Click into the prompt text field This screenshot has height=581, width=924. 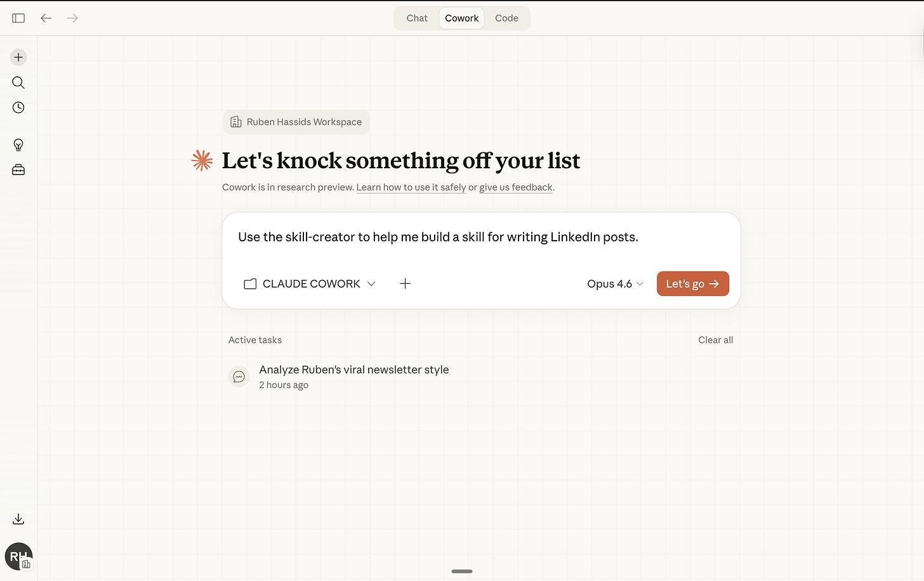coord(481,237)
